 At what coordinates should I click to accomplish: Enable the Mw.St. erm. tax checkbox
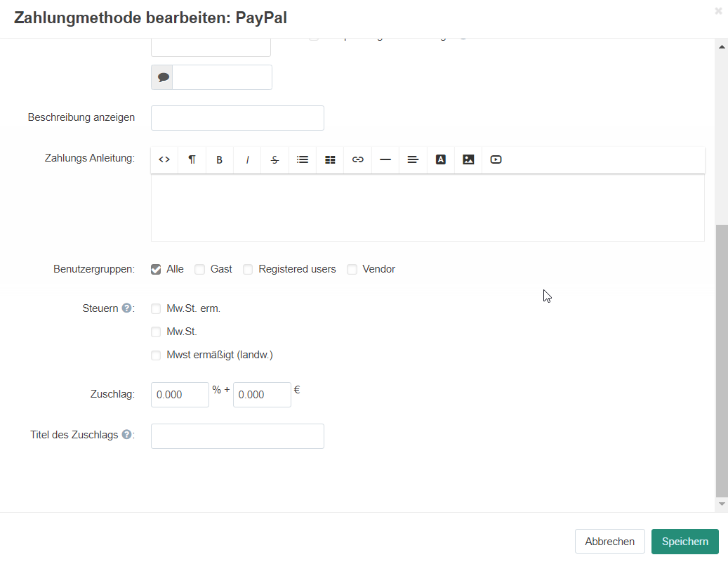tap(156, 309)
